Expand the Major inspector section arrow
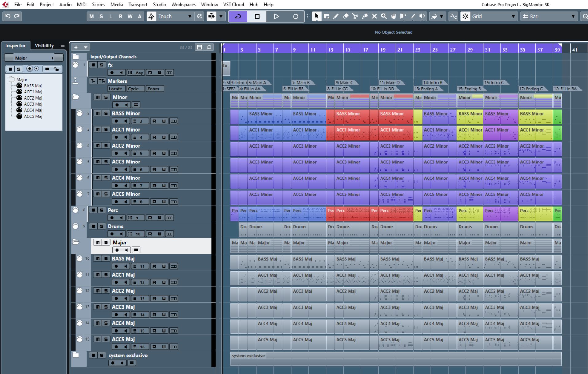Screen dimensions: 588x374 [x=53, y=58]
